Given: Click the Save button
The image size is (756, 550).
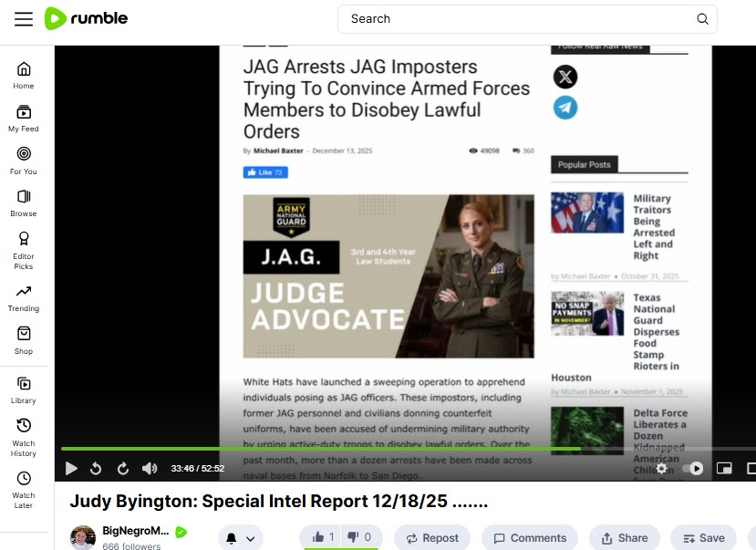Looking at the screenshot, I should click(703, 538).
